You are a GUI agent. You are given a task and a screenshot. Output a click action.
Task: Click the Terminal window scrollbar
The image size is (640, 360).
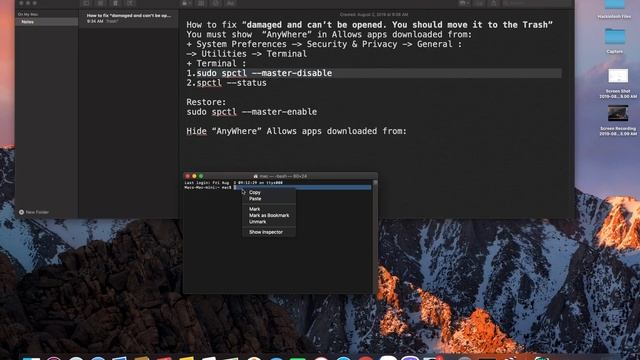coord(375,236)
